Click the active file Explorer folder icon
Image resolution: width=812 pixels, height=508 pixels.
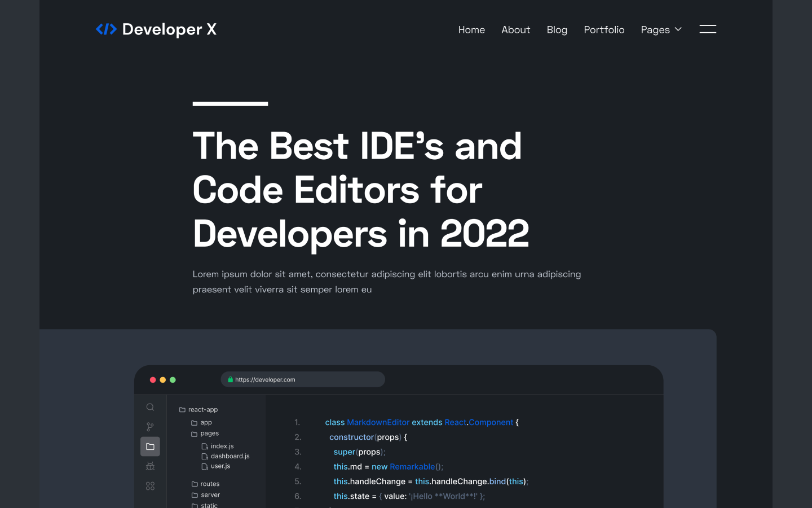coord(150,446)
